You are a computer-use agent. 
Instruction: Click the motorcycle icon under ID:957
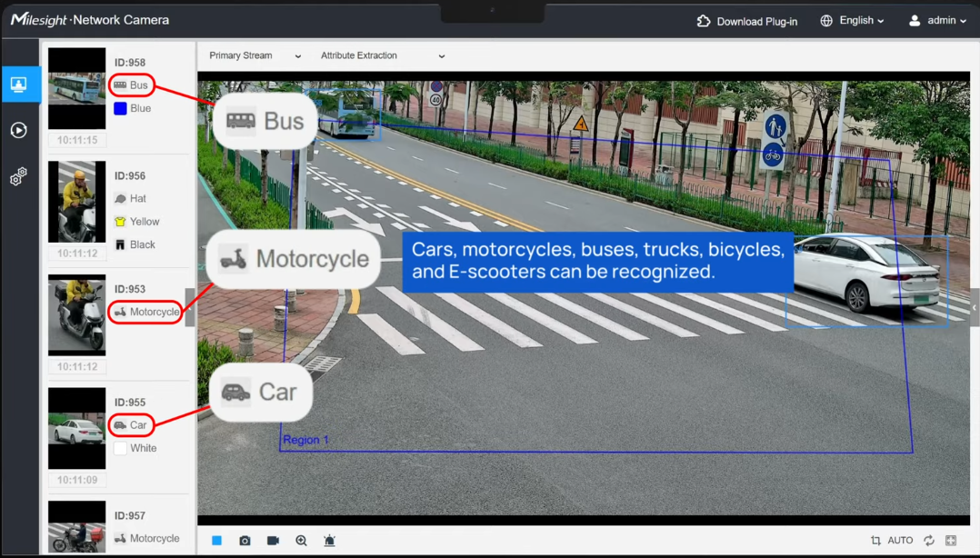121,539
